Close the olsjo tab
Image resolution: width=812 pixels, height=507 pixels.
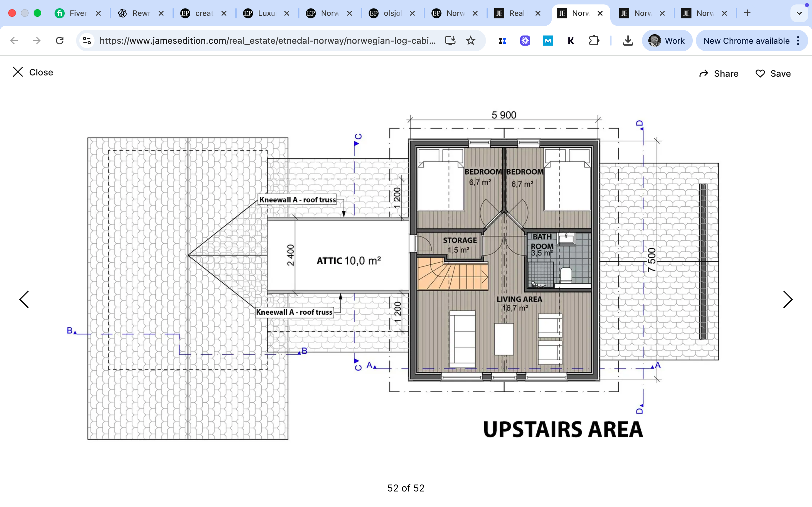412,13
